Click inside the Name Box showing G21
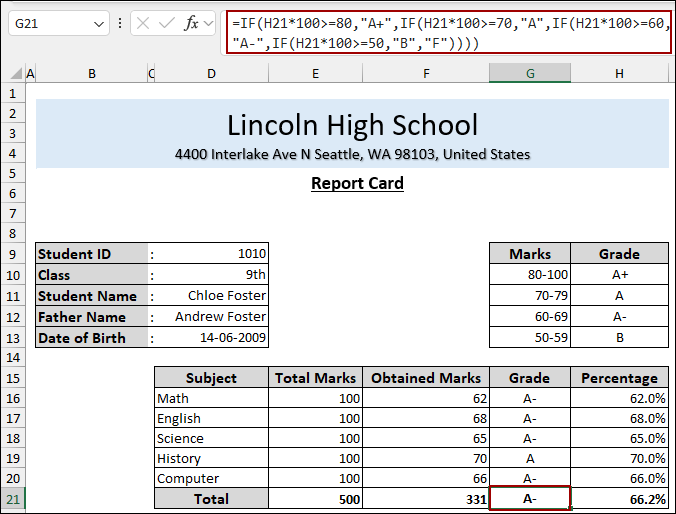This screenshot has height=514, width=676. (48, 23)
